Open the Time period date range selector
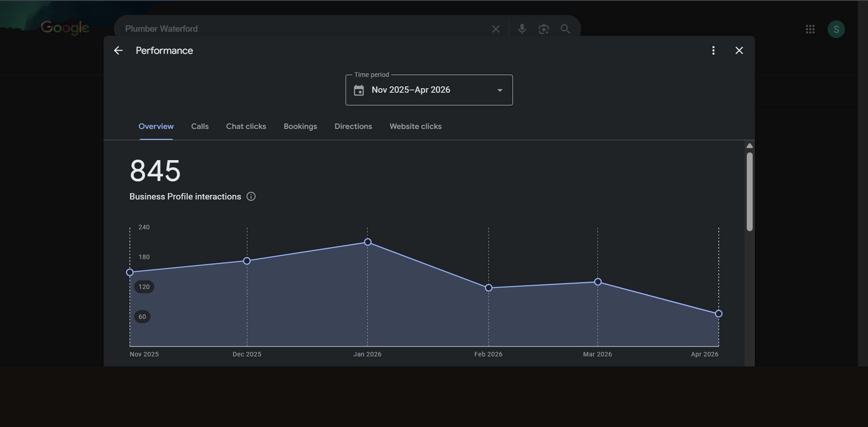Viewport: 868px width, 427px height. (428, 90)
